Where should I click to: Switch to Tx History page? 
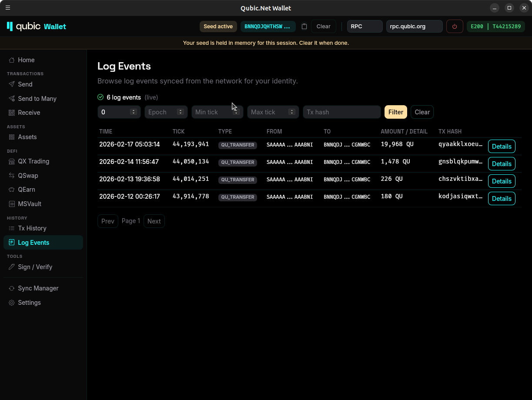[32, 228]
